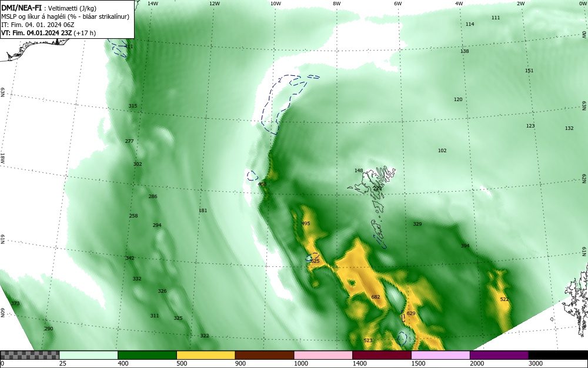This screenshot has height=368, width=588.
Task: Click the 181 value on the map
Action: (203, 210)
